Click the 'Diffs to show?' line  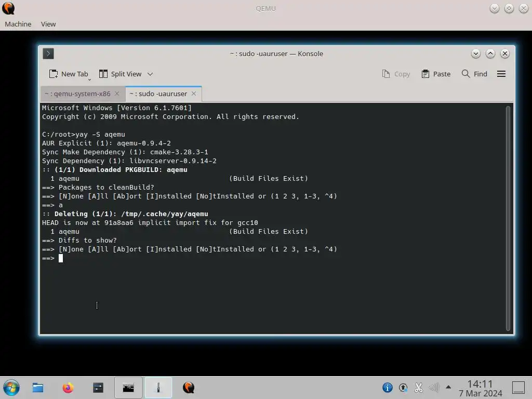click(x=79, y=240)
